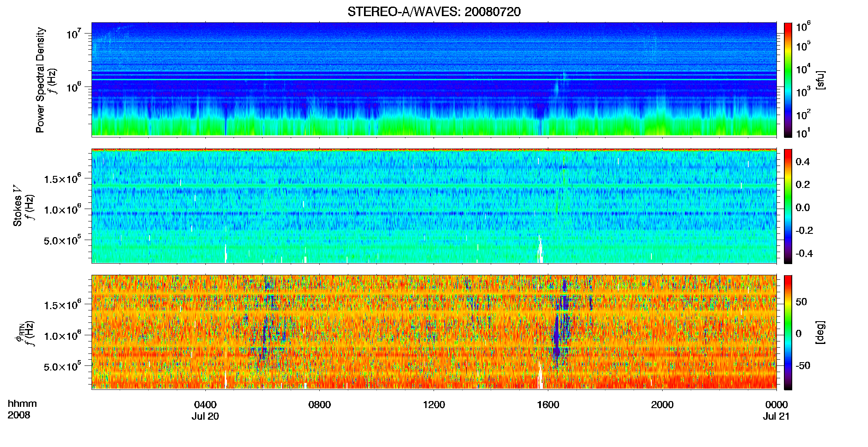Open the φ RTN angle spectrogram panel
The height and width of the screenshot is (447, 868).
(434, 332)
